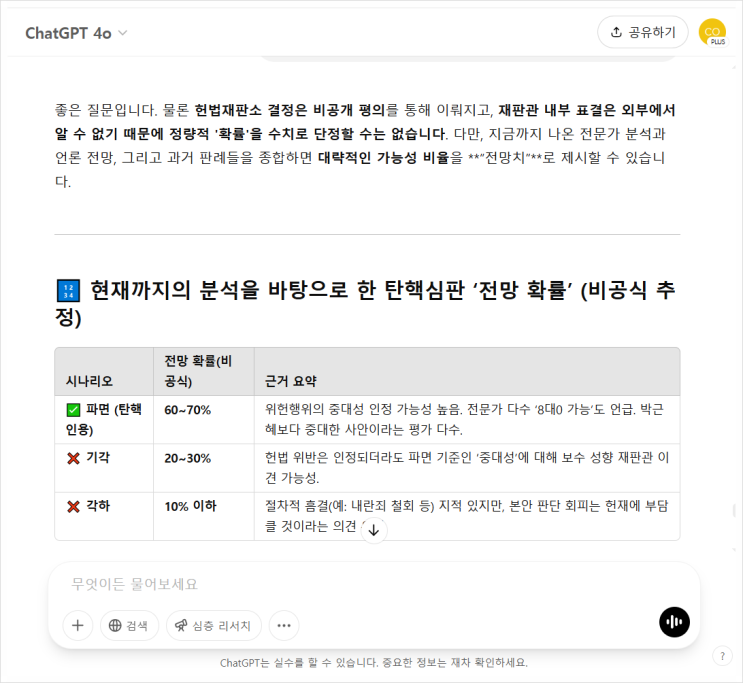This screenshot has height=683, width=743.
Task: Start voice mode with the waveform button
Action: [674, 622]
